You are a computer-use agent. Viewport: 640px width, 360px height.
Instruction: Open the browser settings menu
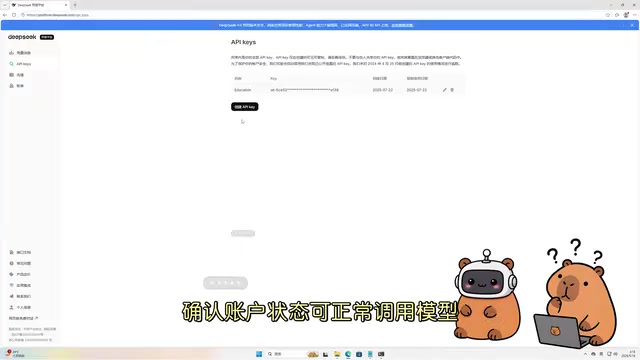tap(635, 15)
